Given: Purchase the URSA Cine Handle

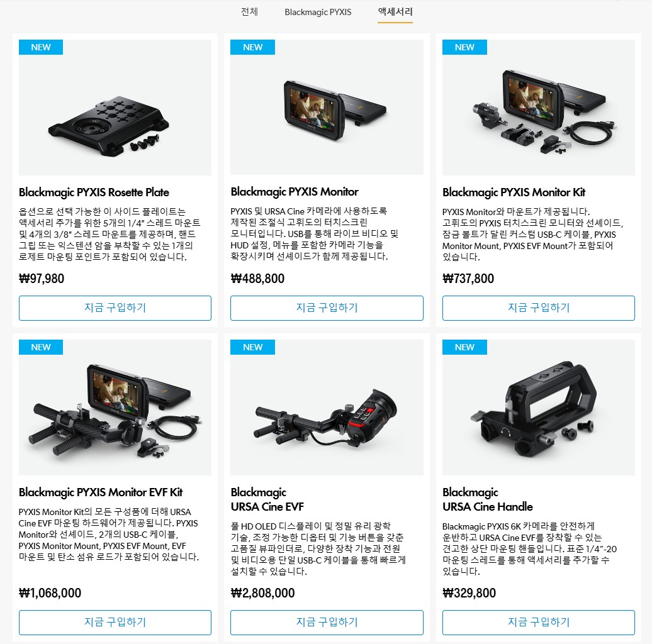Looking at the screenshot, I should tap(539, 623).
